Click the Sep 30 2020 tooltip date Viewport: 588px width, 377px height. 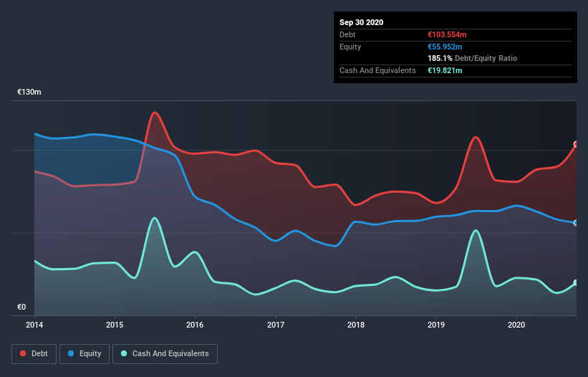[x=362, y=22]
